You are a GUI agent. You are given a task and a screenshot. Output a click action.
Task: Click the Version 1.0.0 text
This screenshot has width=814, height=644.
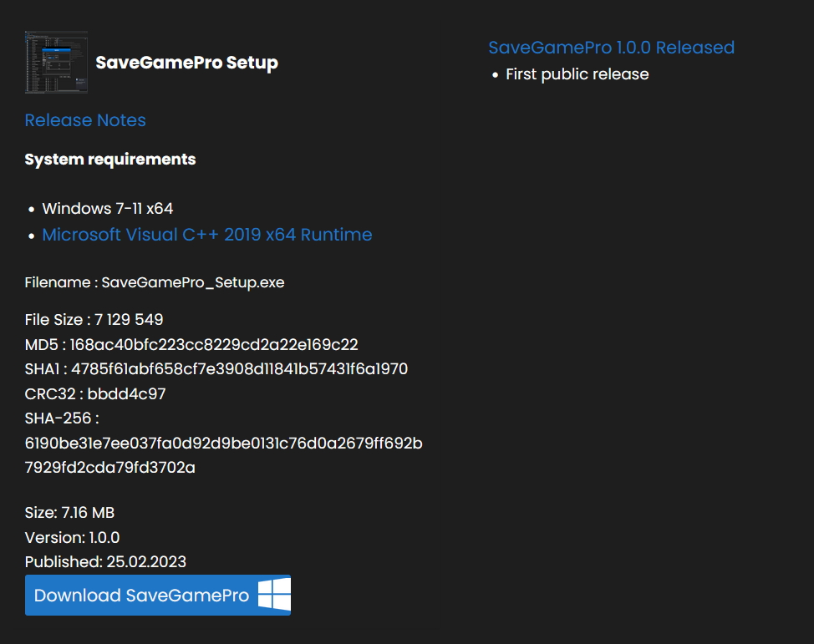point(72,537)
